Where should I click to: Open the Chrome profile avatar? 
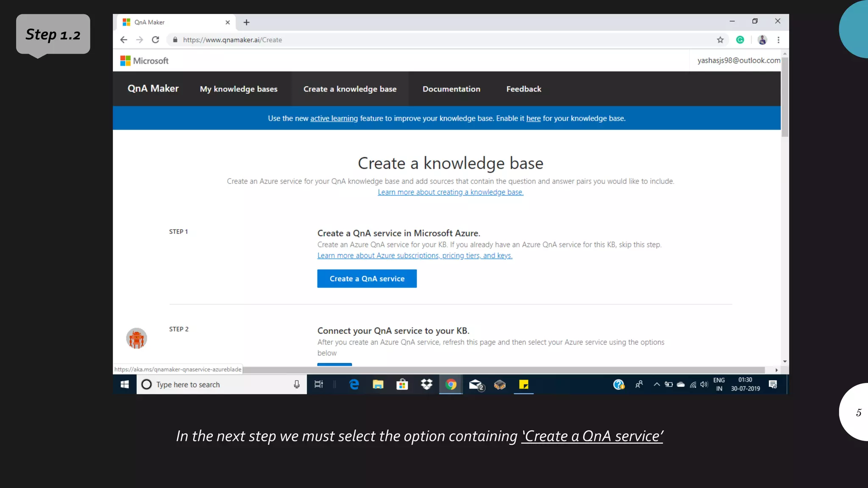coord(762,40)
